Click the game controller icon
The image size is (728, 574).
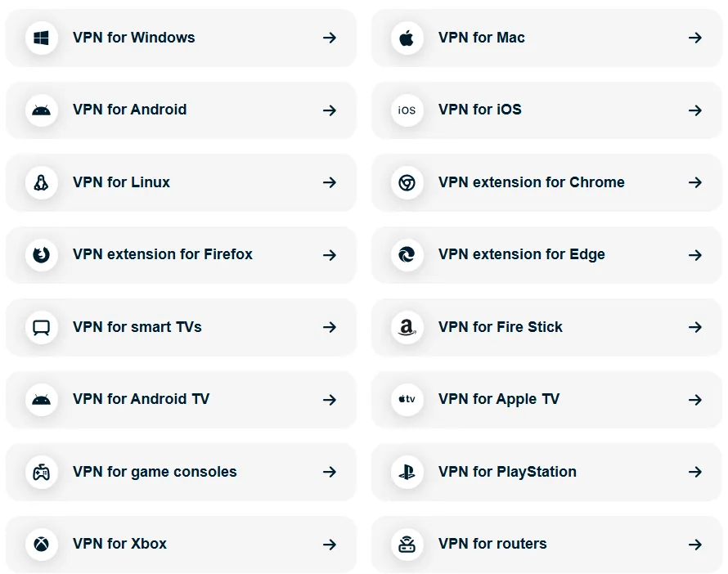click(x=41, y=472)
